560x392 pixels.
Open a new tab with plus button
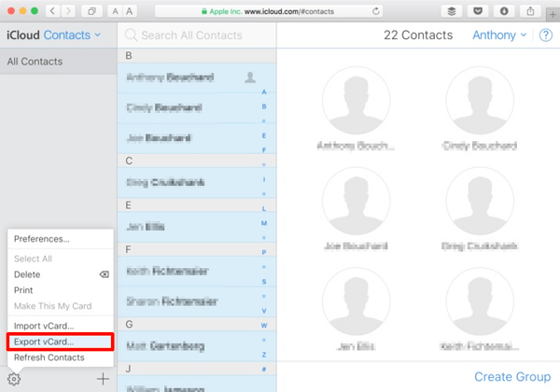pos(553,11)
